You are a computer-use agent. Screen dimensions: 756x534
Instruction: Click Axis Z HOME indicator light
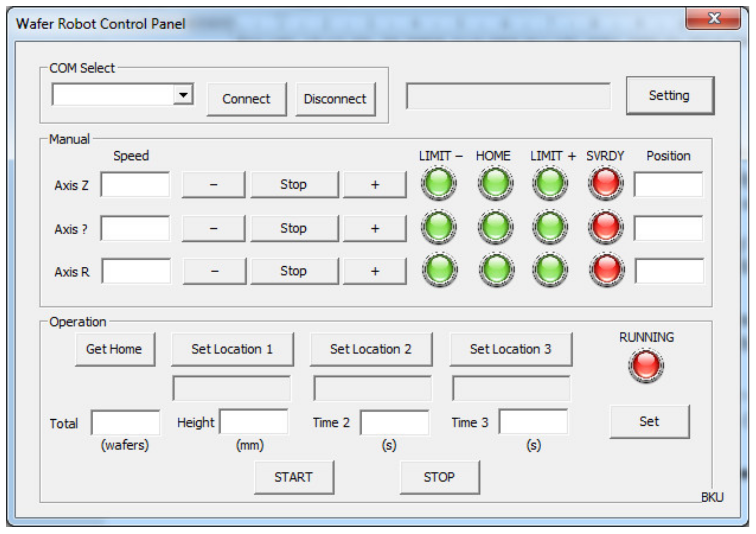pos(495,183)
